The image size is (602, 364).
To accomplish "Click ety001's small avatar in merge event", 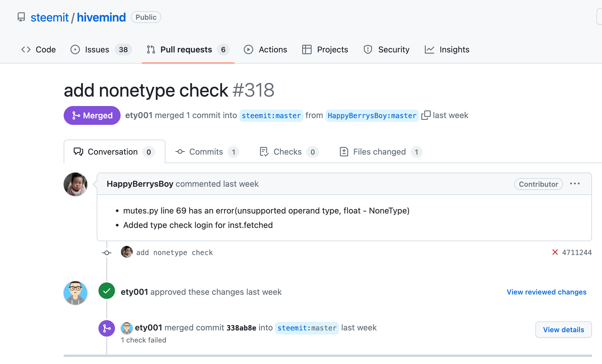I will [127, 328].
